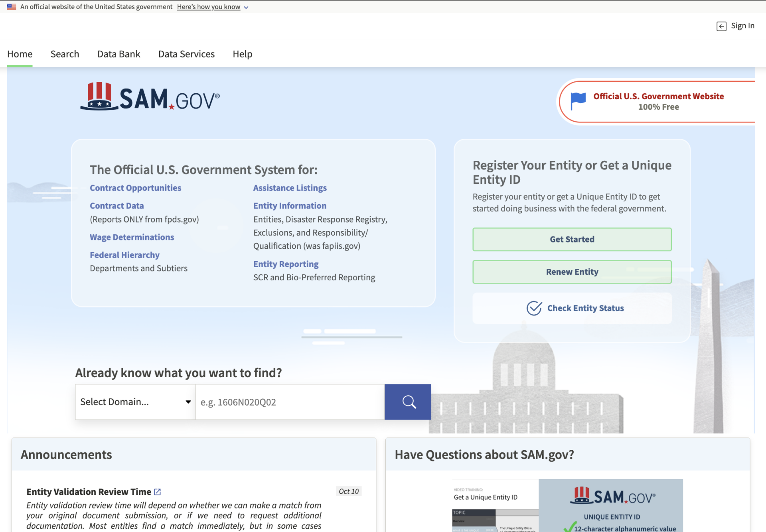
Task: Click the Check Entity Status button
Action: (572, 308)
